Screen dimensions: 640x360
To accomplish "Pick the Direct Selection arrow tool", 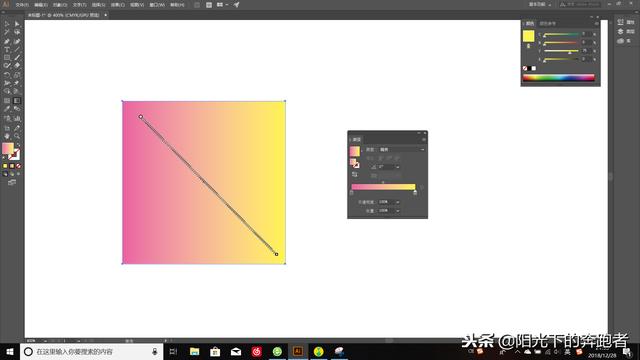I will point(17,24).
